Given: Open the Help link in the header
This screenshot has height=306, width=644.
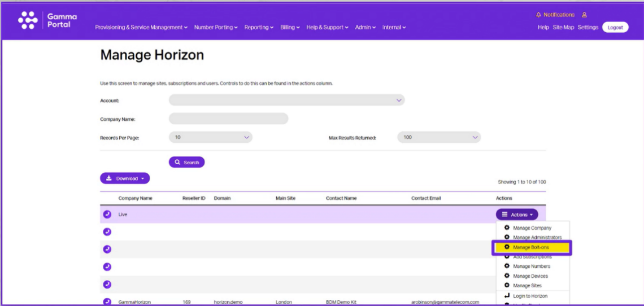Looking at the screenshot, I should [x=543, y=28].
